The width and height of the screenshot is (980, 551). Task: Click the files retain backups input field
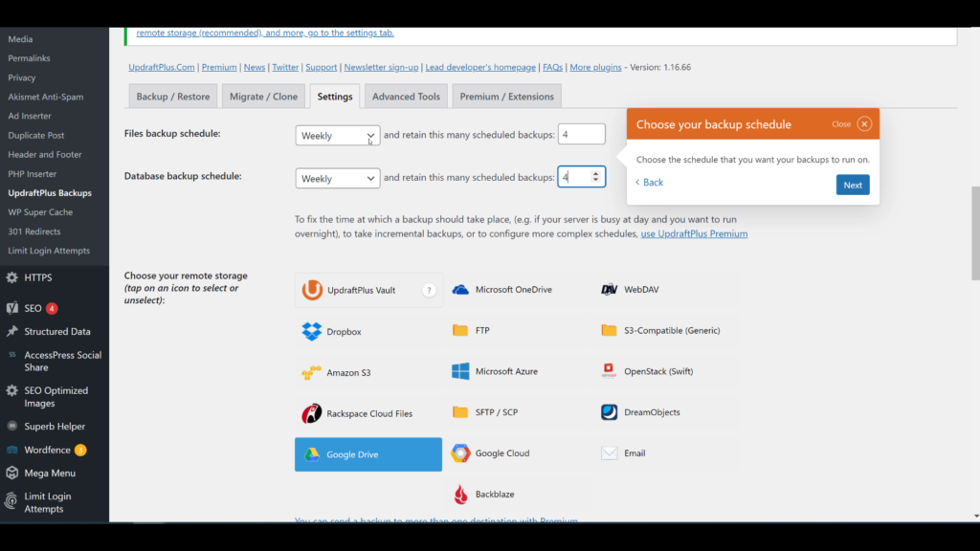(581, 135)
